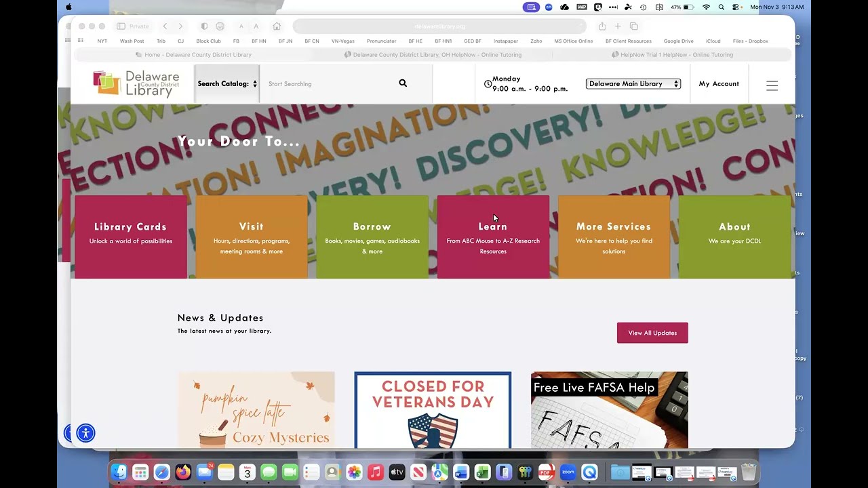Open the Delaware Main Library branch selector

633,83
